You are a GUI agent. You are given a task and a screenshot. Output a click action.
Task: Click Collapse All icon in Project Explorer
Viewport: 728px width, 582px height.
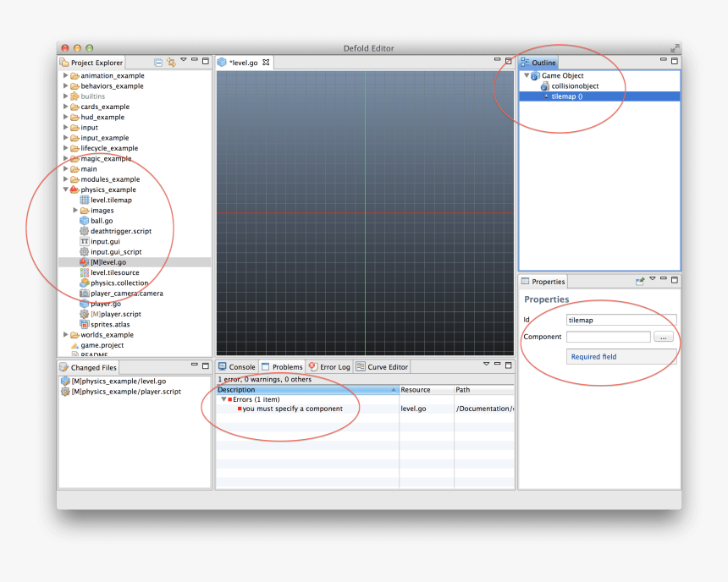[x=158, y=63]
